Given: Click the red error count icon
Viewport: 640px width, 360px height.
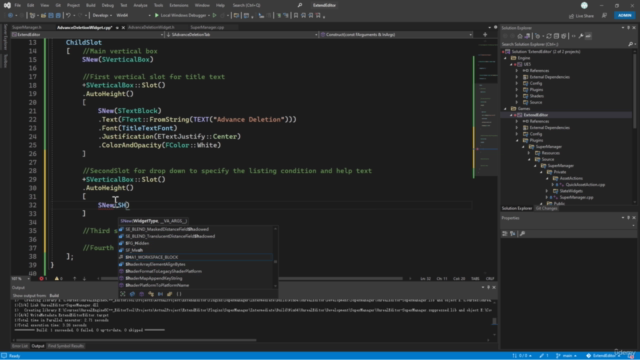Looking at the screenshot, I should point(42,278).
